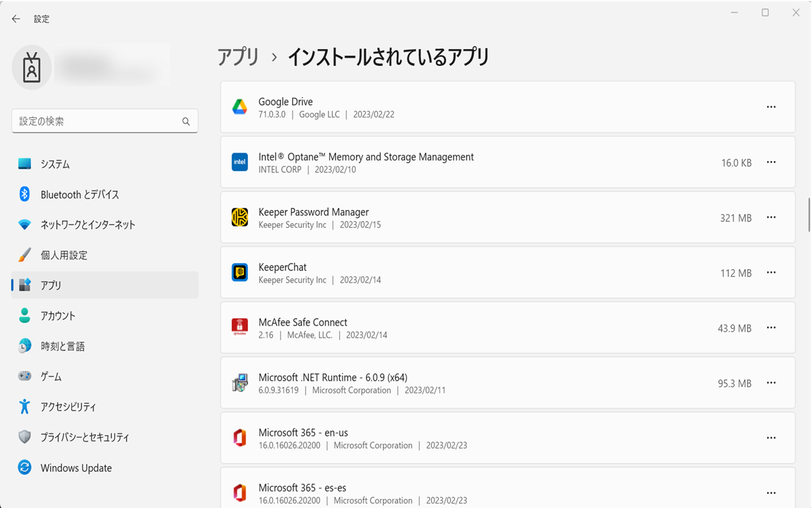Show more options for Keeper Password Manager
Image resolution: width=812 pixels, height=508 pixels.
point(771,217)
